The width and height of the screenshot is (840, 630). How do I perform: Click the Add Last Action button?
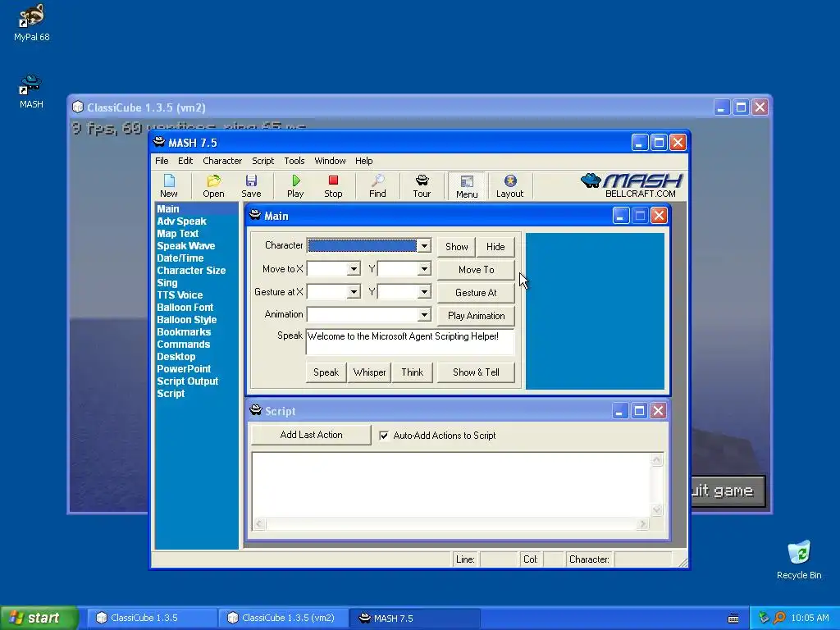[311, 435]
